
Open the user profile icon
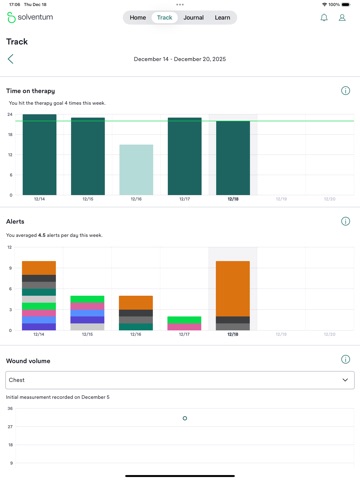[x=342, y=17]
